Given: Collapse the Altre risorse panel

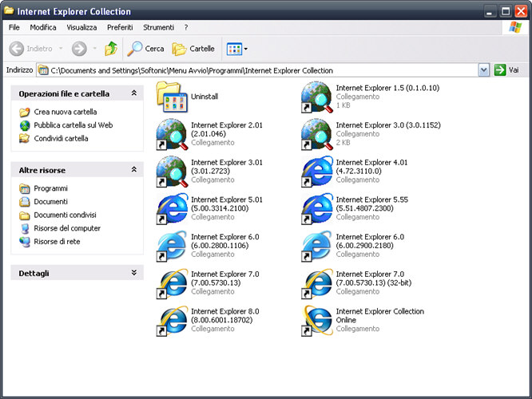Looking at the screenshot, I should click(134, 169).
